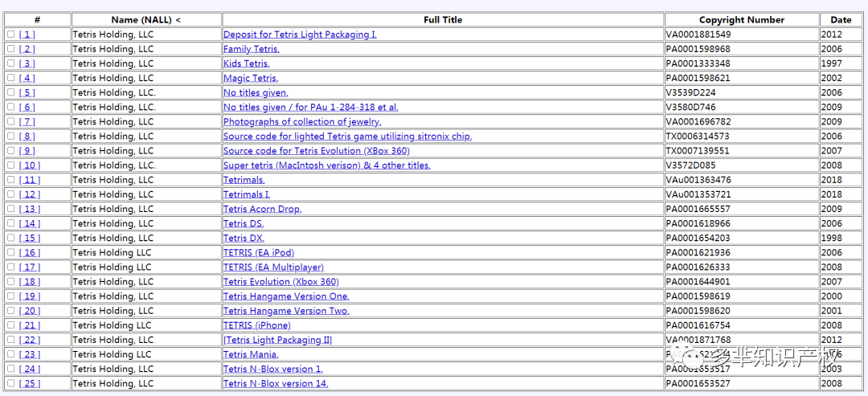
Task: Open 'Tetris Acorn Drop.' record
Action: pos(262,209)
